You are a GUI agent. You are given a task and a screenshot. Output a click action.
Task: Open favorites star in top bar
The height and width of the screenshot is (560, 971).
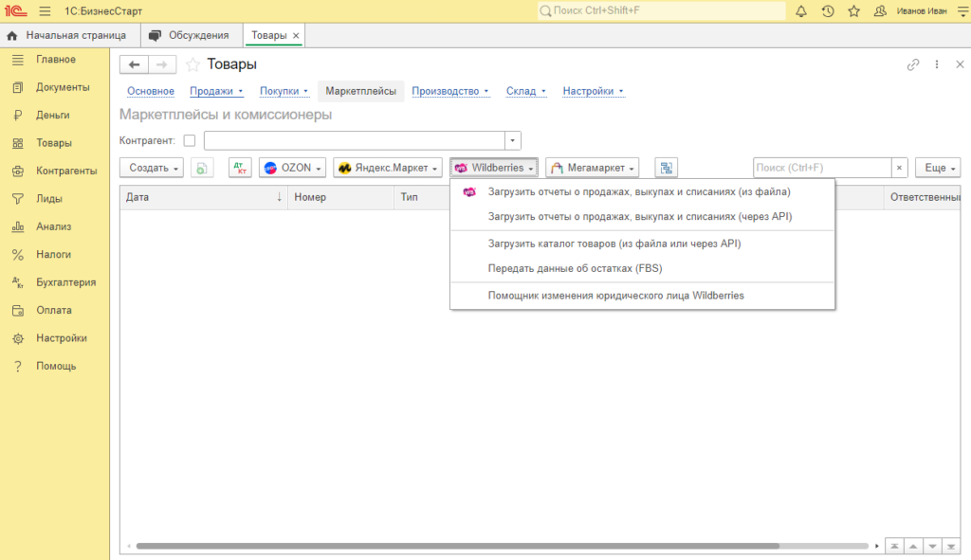coord(854,11)
